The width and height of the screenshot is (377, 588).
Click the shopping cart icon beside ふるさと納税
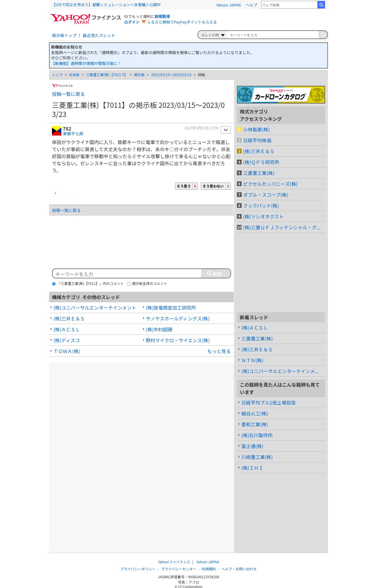pos(144,22)
